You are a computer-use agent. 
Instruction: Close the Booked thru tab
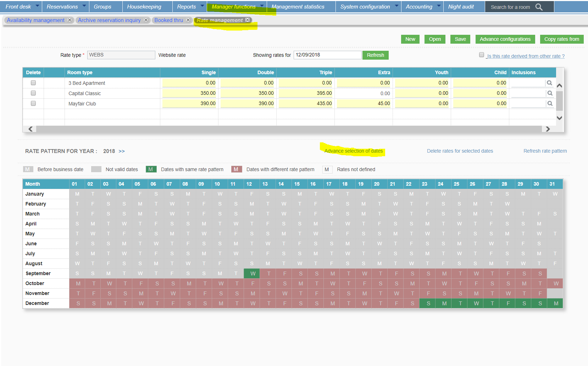point(188,20)
